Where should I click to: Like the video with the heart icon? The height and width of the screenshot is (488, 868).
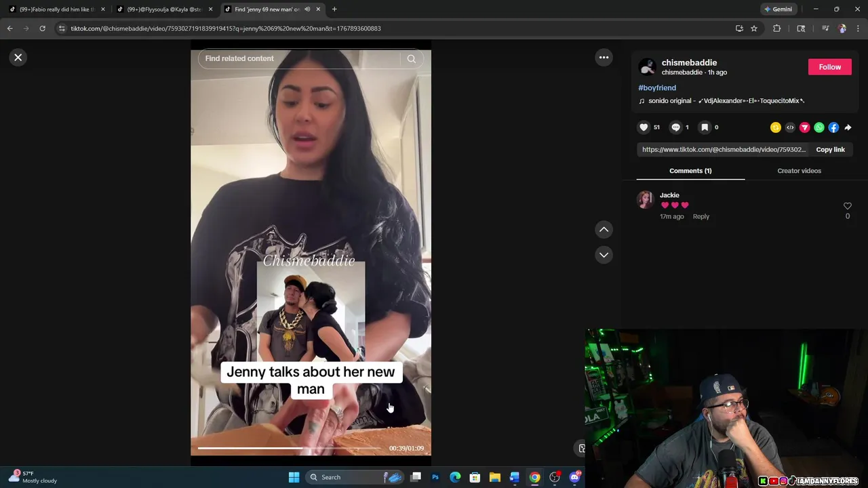(x=644, y=127)
